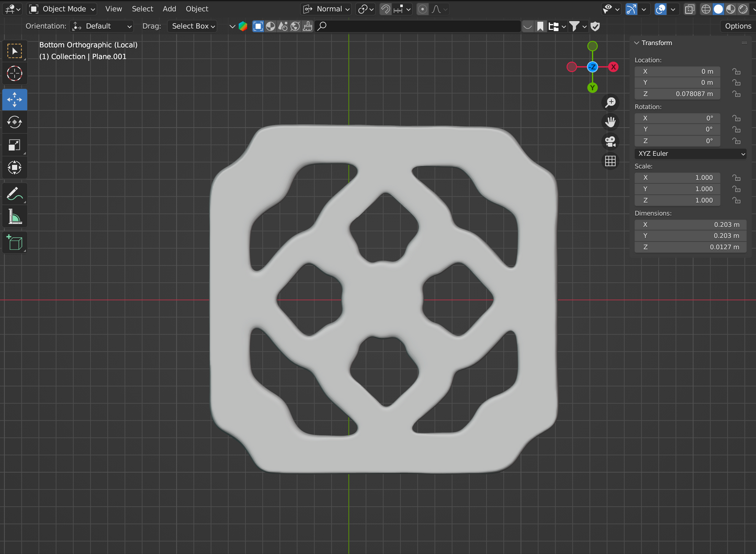Collapse the Transform panel

coord(637,43)
